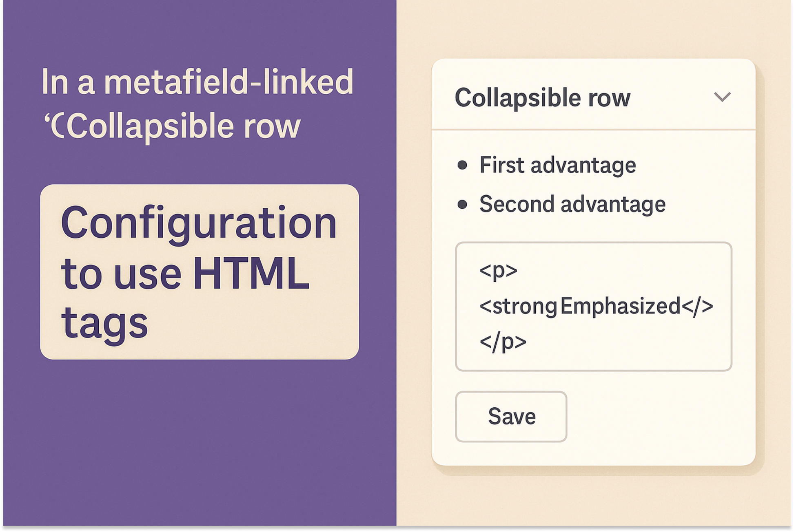Screen dimensions: 794x532
Task: Click the bullet dot beside First advantage
Action: click(x=462, y=165)
